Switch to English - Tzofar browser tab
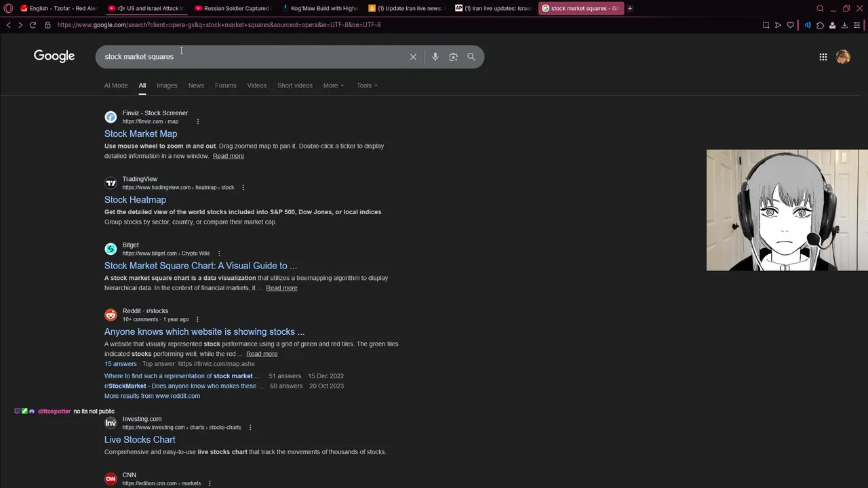The height and width of the screenshot is (488, 868). click(58, 8)
